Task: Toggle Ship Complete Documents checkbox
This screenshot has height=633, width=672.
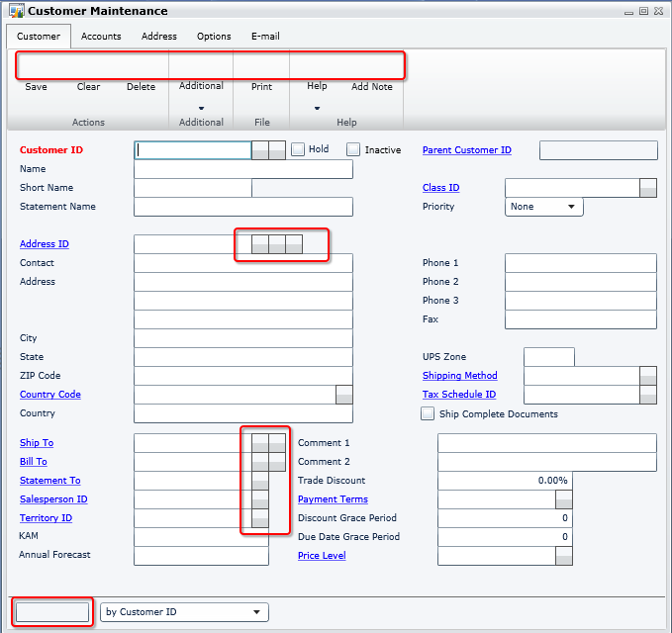Action: tap(428, 414)
